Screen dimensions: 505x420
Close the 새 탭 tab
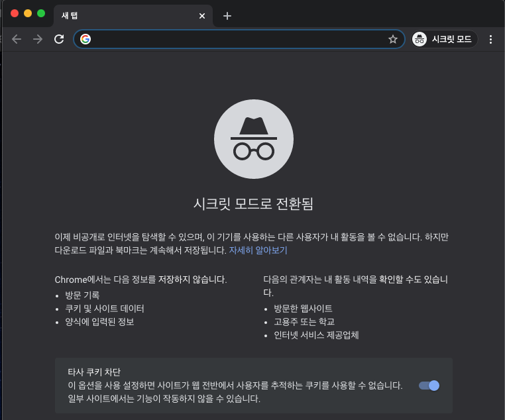[202, 16]
